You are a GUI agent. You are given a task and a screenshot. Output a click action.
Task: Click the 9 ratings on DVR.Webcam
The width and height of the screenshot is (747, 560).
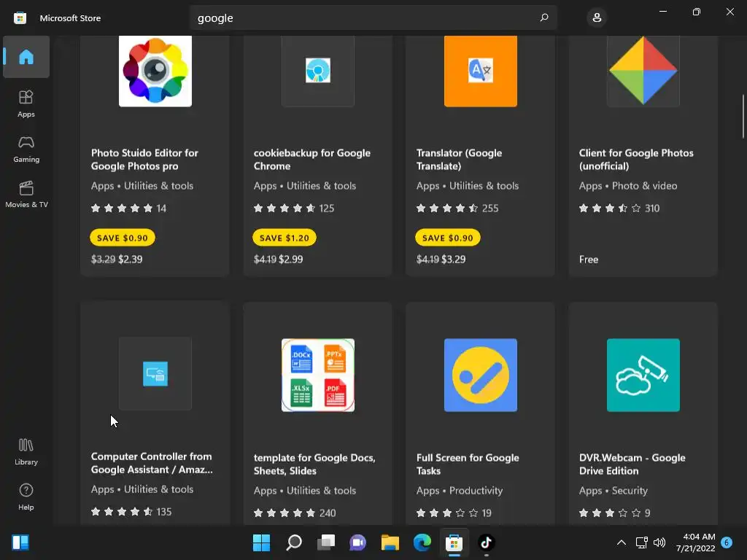click(x=614, y=513)
